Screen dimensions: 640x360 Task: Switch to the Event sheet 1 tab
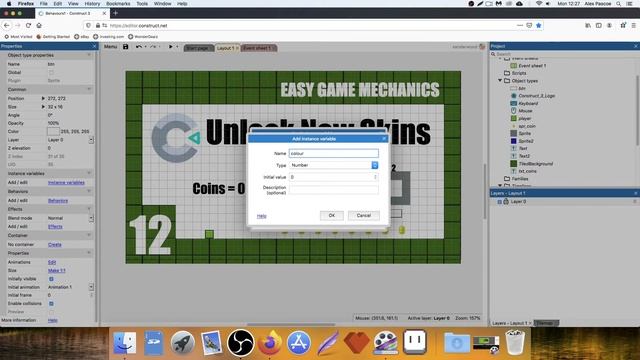259,48
